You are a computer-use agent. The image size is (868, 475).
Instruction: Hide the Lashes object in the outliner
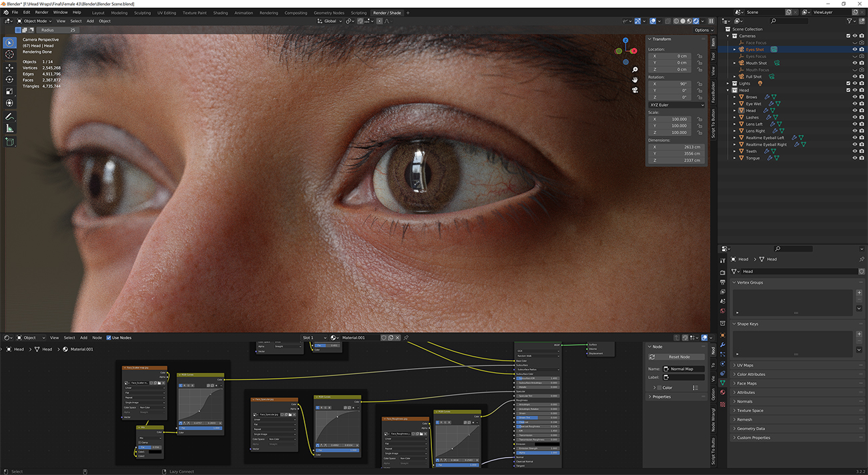point(855,117)
